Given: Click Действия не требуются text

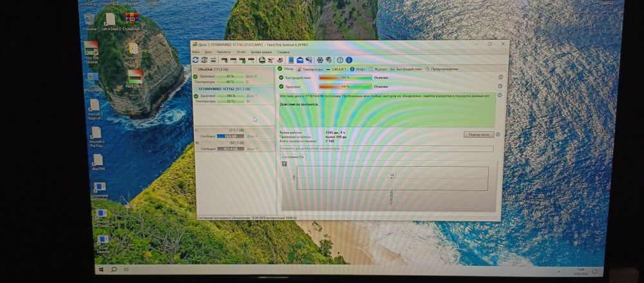Looking at the screenshot, I should [299, 104].
